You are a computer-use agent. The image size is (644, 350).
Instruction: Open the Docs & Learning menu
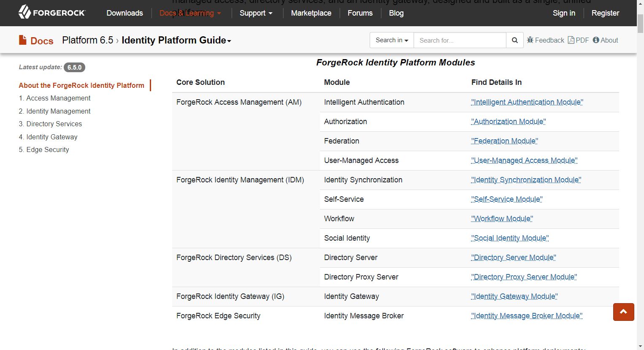point(190,13)
